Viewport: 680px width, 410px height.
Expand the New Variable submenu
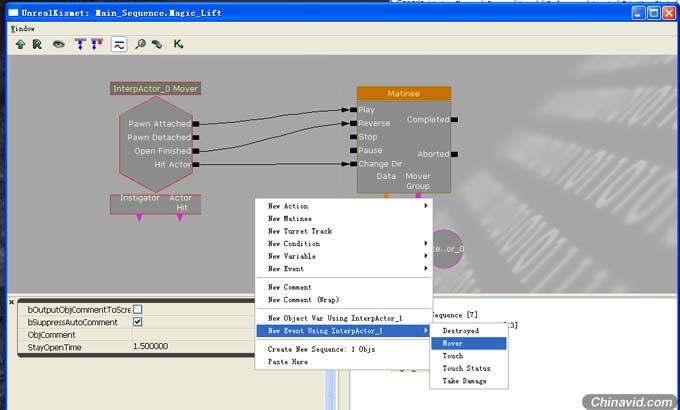point(344,256)
